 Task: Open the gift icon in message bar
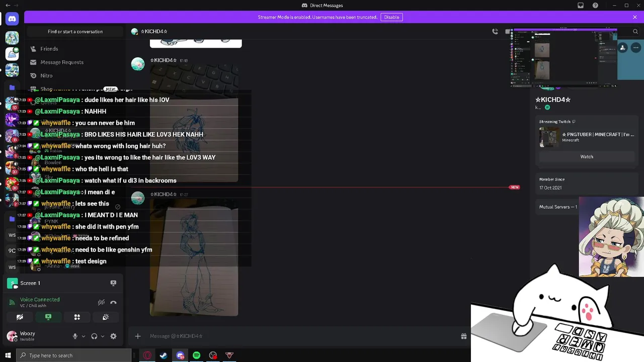pos(463,336)
